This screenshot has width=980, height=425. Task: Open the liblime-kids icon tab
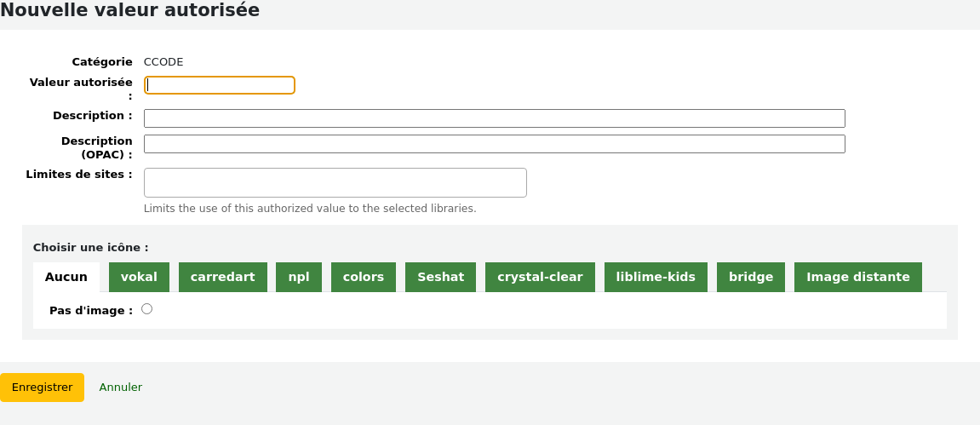(656, 277)
